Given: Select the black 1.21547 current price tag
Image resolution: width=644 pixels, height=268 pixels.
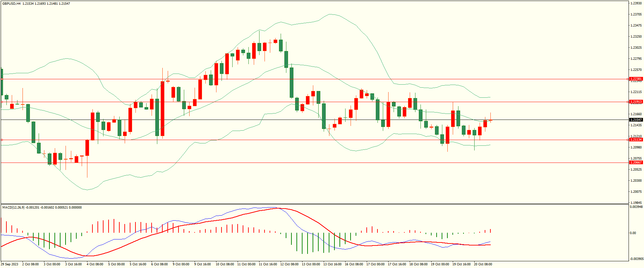Looking at the screenshot, I should point(636,120).
